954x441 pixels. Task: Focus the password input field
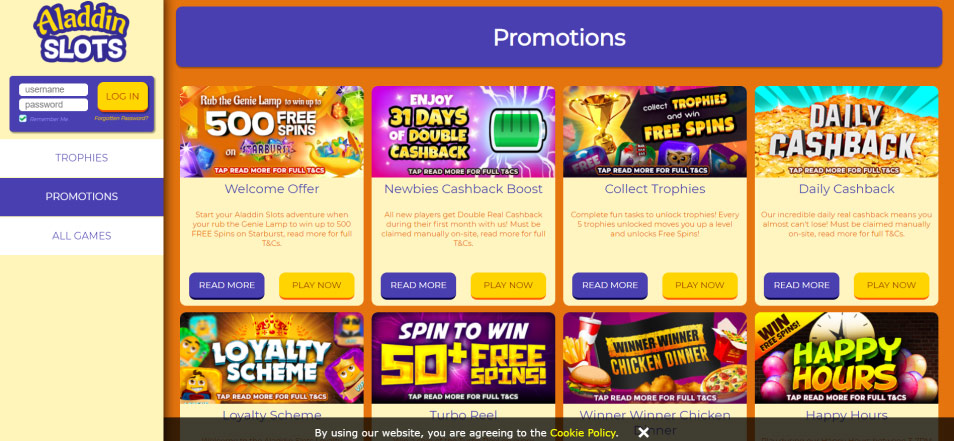(54, 105)
